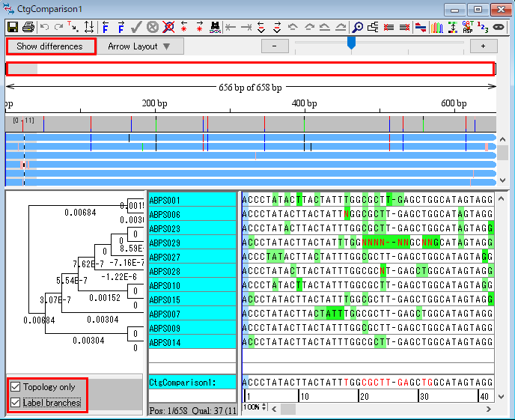Click the binoculars find icon
The height and width of the screenshot is (420, 515).
click(216, 27)
